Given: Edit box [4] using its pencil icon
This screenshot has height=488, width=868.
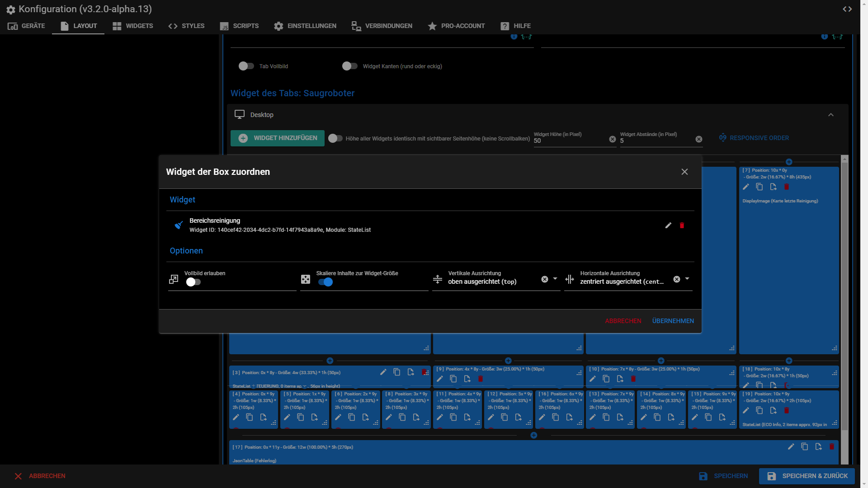Looking at the screenshot, I should [236, 418].
